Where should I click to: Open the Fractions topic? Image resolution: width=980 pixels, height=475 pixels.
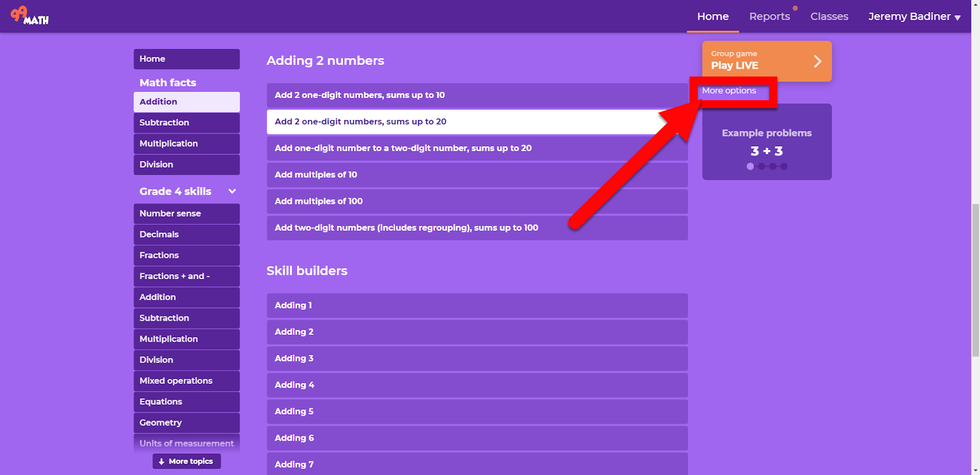187,255
